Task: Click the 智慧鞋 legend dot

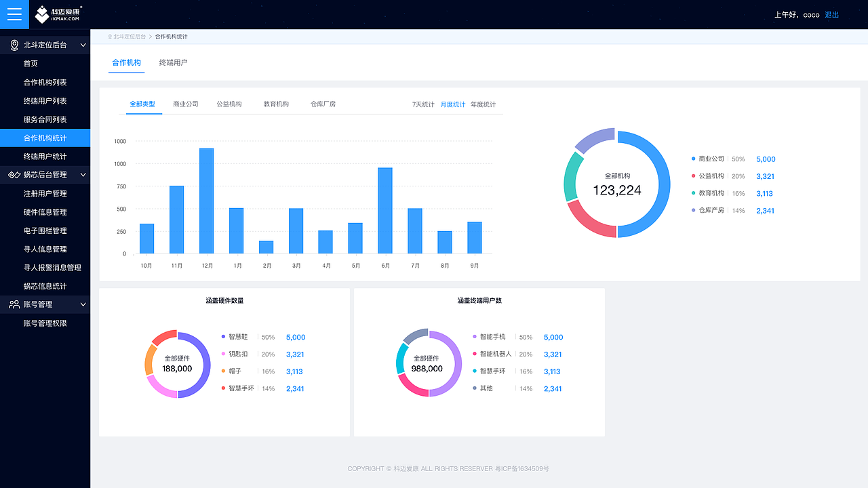Action: [223, 336]
